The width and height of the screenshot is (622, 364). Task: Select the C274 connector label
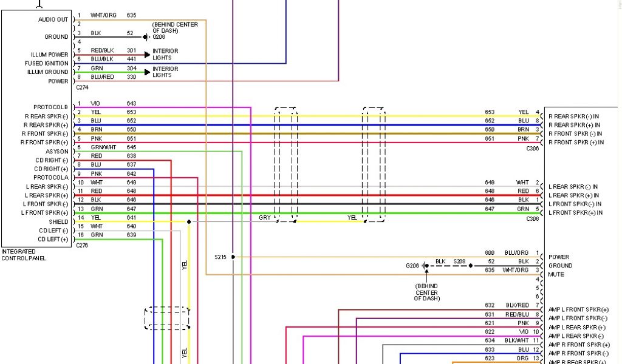pyautogui.click(x=82, y=87)
